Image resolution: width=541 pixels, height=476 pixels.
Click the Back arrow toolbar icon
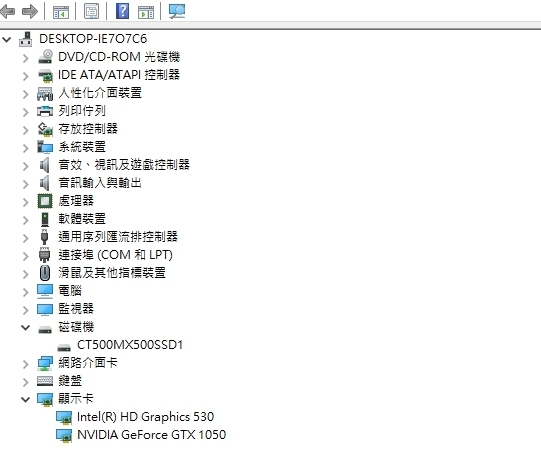[7, 11]
